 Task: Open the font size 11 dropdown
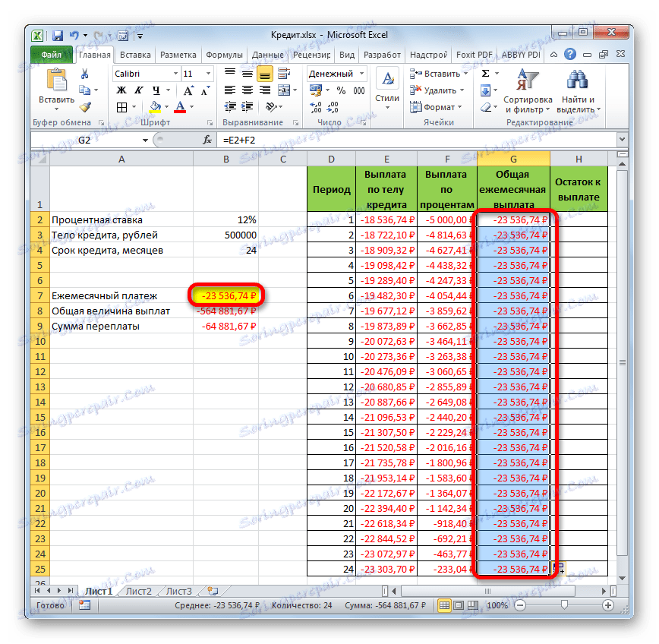tap(208, 74)
